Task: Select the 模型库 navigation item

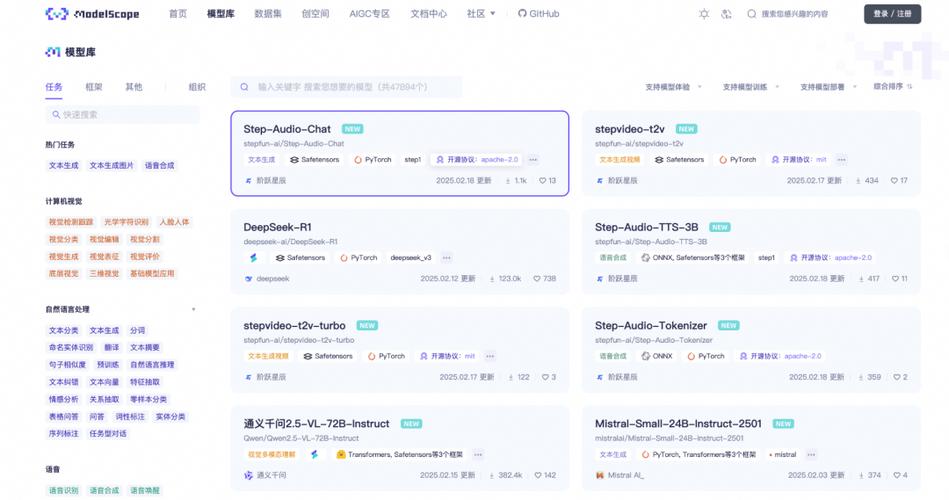Action: 221,13
